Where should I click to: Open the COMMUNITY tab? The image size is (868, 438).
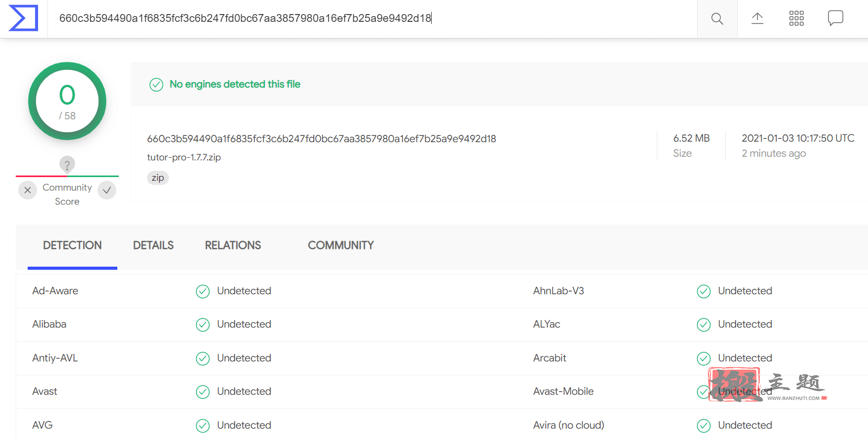click(x=341, y=245)
